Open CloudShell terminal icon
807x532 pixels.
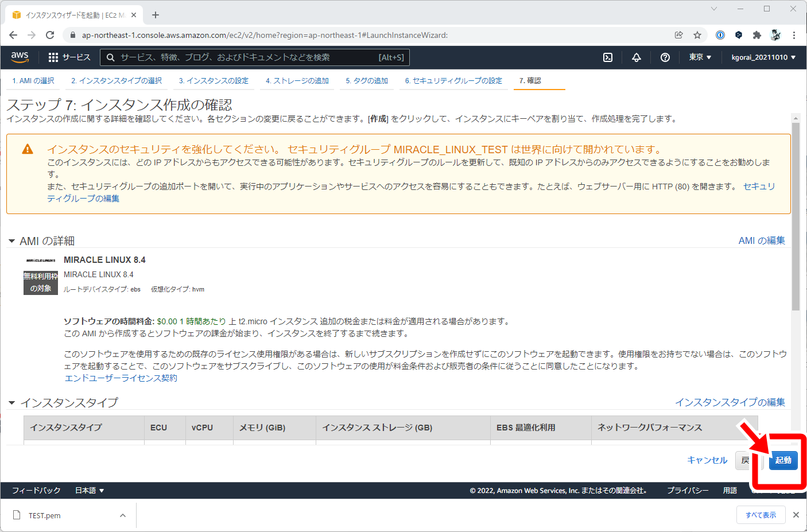click(x=608, y=57)
